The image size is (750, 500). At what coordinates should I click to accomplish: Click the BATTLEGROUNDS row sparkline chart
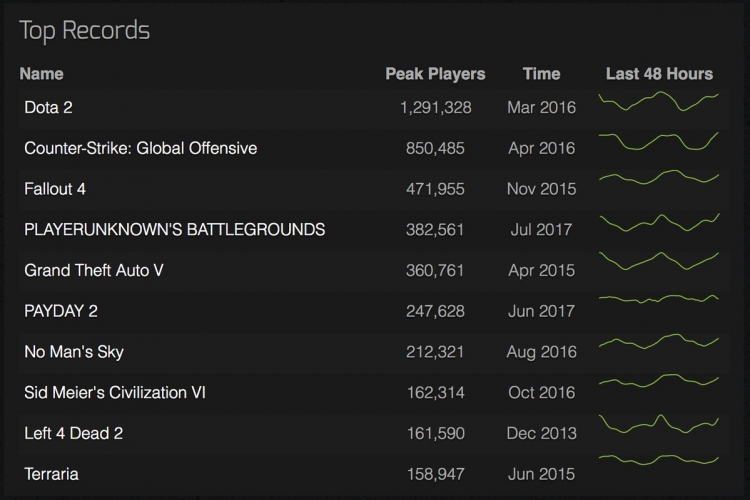659,222
